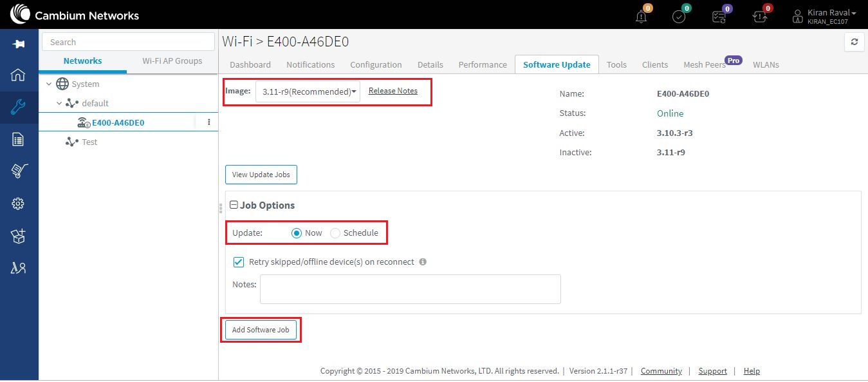Select the Networks tab in left panel

82,61
